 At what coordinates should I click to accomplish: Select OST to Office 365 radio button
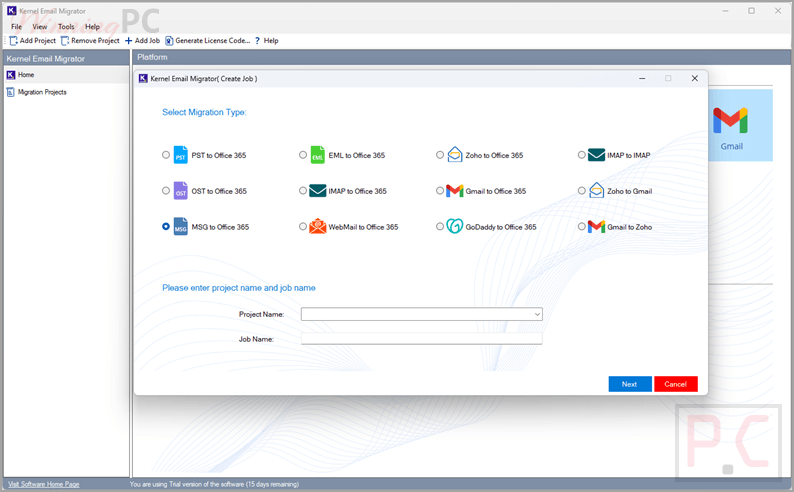click(x=166, y=191)
